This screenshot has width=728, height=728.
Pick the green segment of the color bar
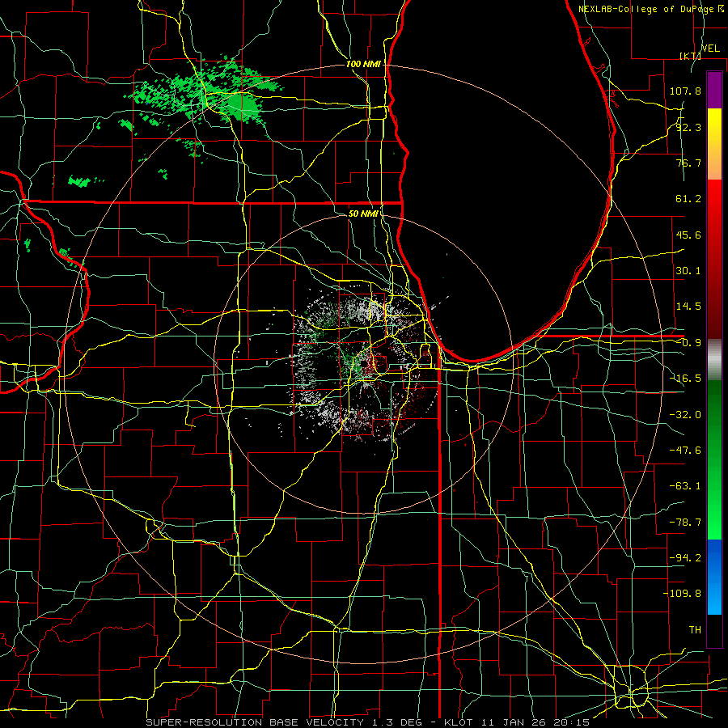[x=714, y=459]
